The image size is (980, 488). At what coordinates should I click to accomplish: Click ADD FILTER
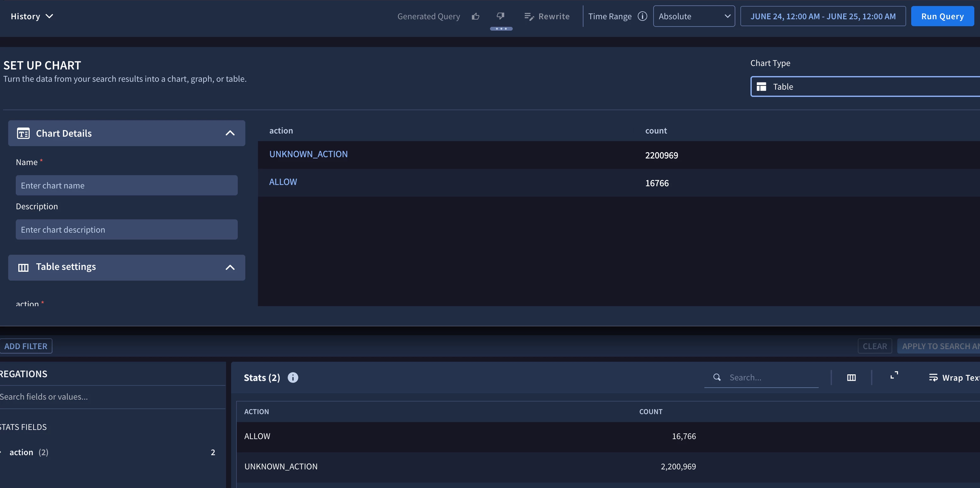26,346
